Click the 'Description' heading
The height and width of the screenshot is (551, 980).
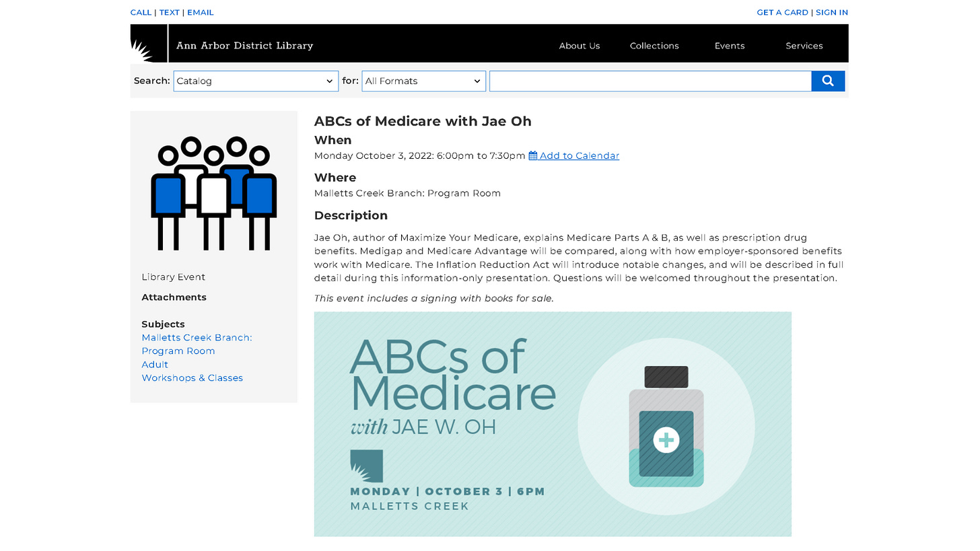click(351, 215)
